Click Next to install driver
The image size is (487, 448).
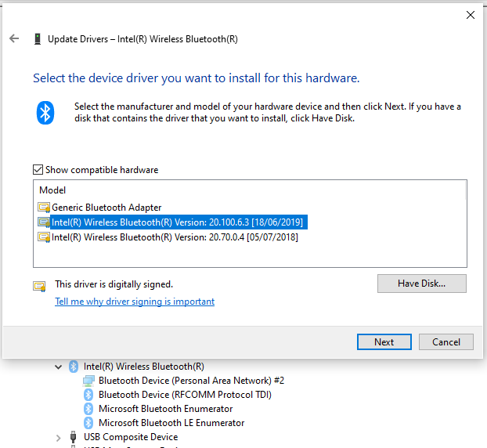pos(384,341)
